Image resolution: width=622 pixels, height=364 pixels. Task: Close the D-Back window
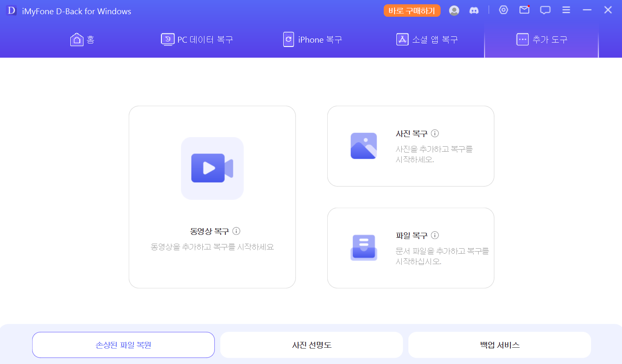tap(608, 10)
